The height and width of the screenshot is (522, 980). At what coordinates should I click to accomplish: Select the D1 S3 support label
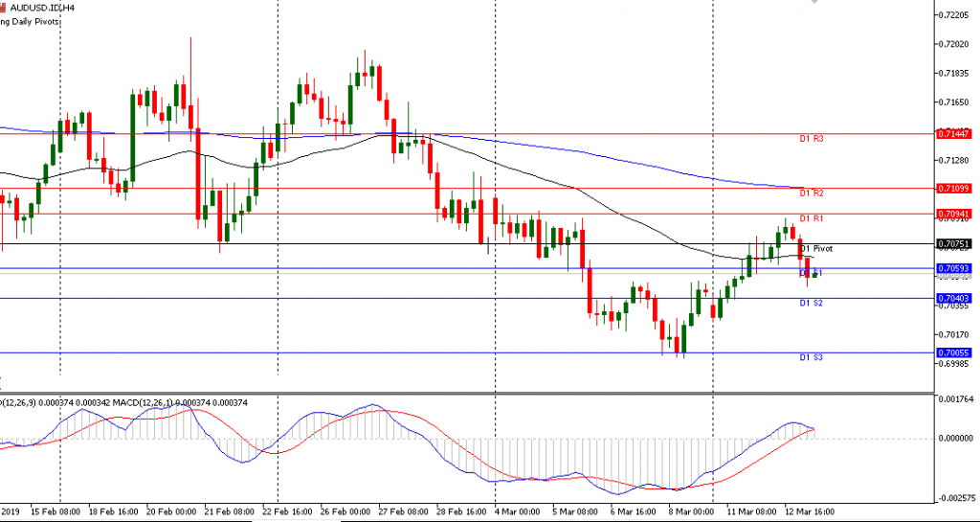point(812,357)
